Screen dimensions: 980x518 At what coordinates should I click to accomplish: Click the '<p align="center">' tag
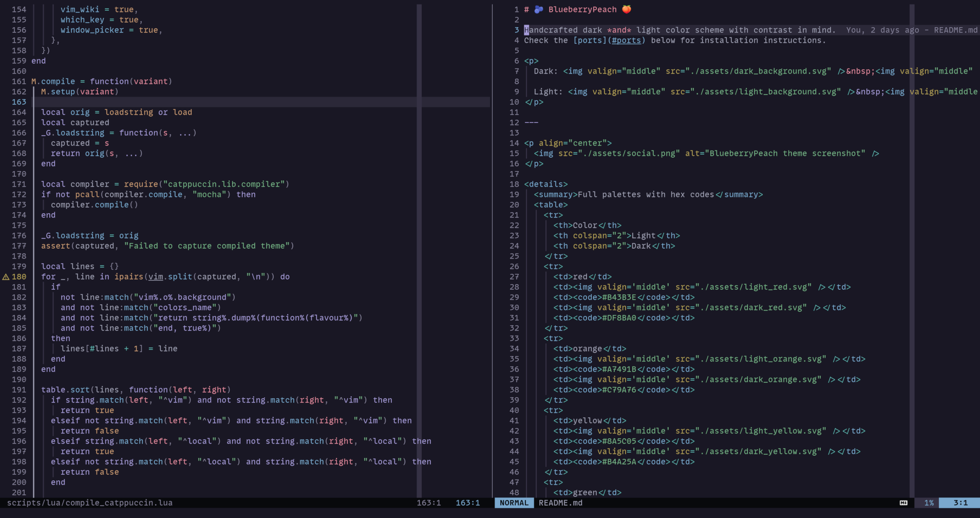click(568, 143)
